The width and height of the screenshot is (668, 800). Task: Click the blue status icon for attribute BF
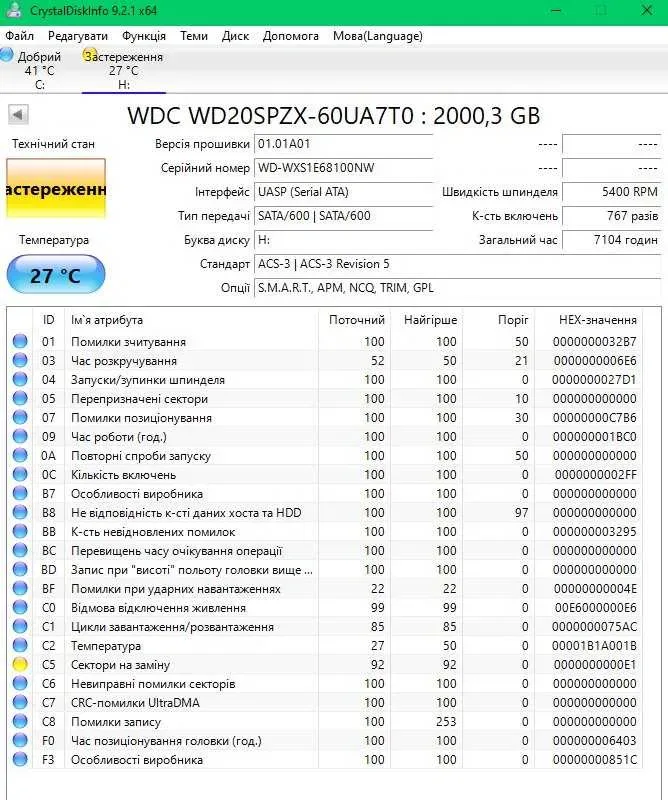pos(20,589)
